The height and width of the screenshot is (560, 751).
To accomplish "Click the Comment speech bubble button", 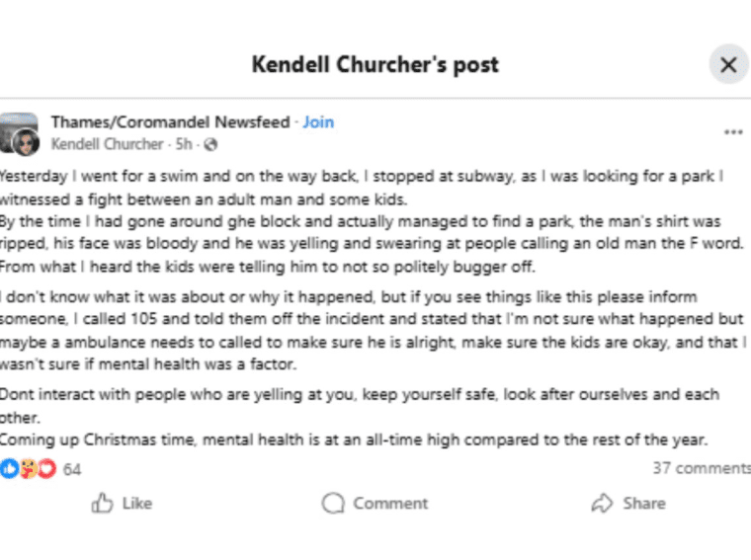I will [x=375, y=504].
